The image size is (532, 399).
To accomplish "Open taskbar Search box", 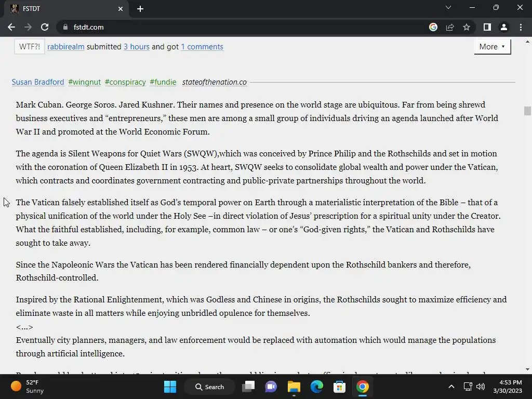I will (209, 387).
